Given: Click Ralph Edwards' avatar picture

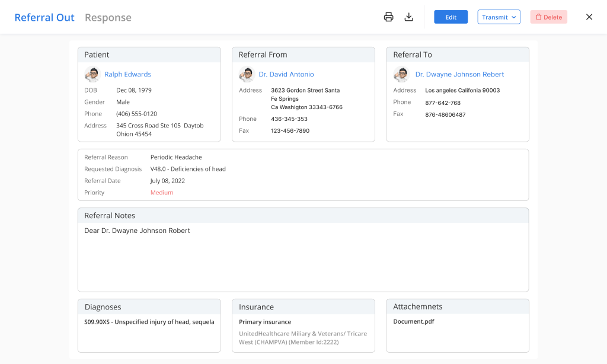Looking at the screenshot, I should 92,75.
